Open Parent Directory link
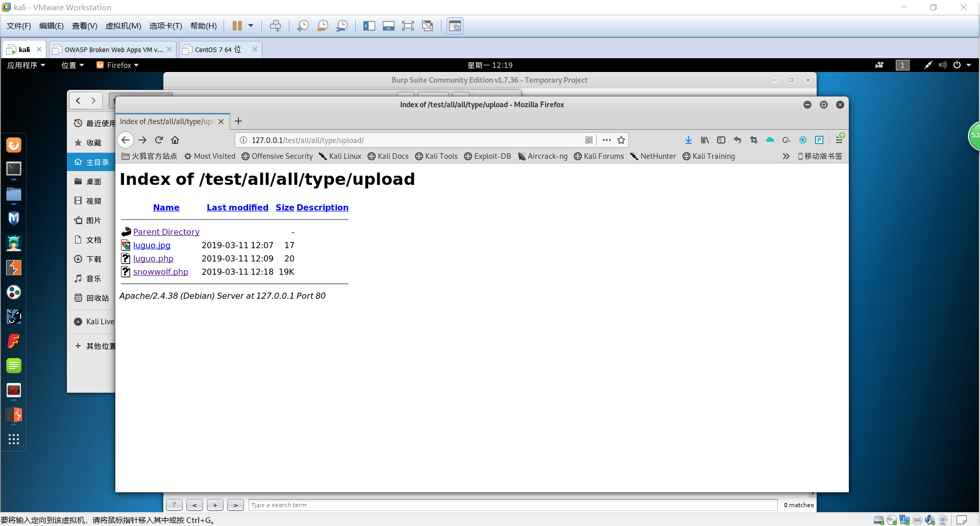 [x=166, y=232]
